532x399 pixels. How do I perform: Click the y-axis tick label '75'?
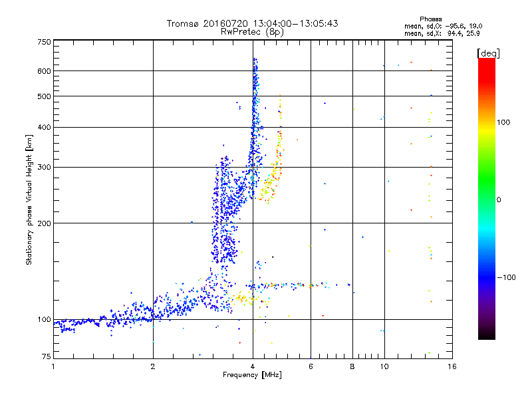click(x=47, y=356)
